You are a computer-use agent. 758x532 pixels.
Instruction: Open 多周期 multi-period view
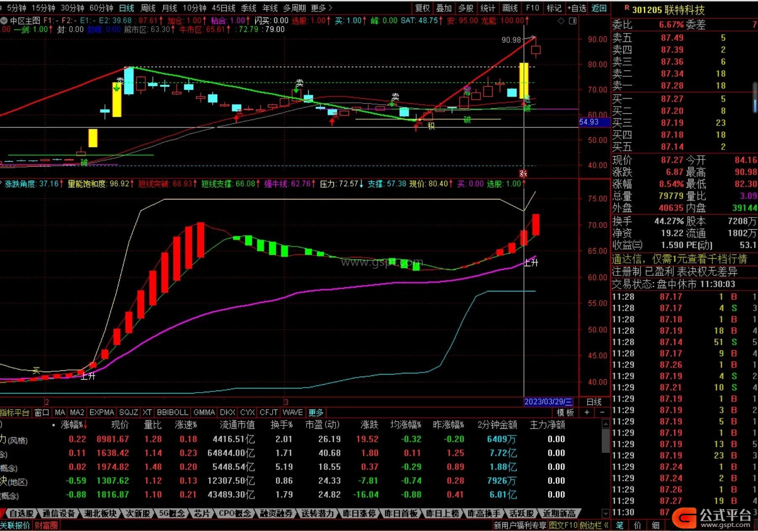pos(294,8)
